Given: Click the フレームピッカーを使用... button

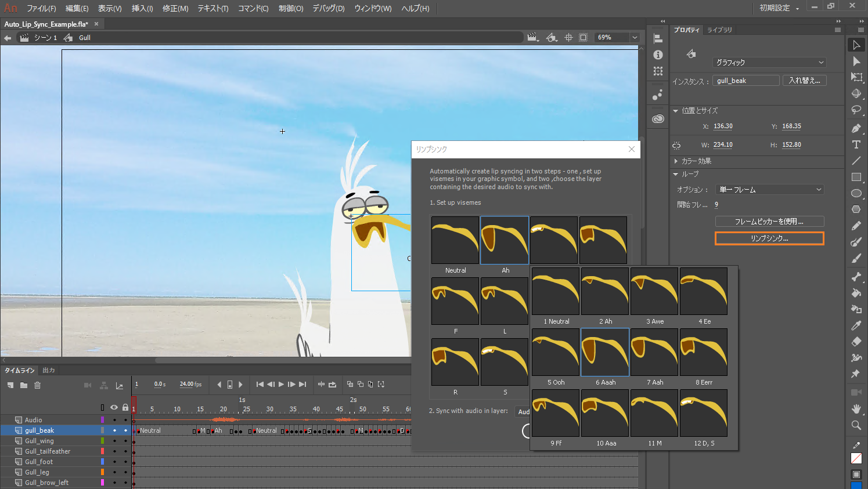Looking at the screenshot, I should tap(769, 222).
